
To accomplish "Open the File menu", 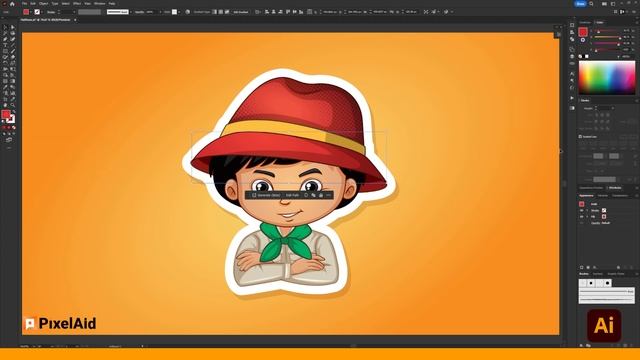I will click(24, 4).
